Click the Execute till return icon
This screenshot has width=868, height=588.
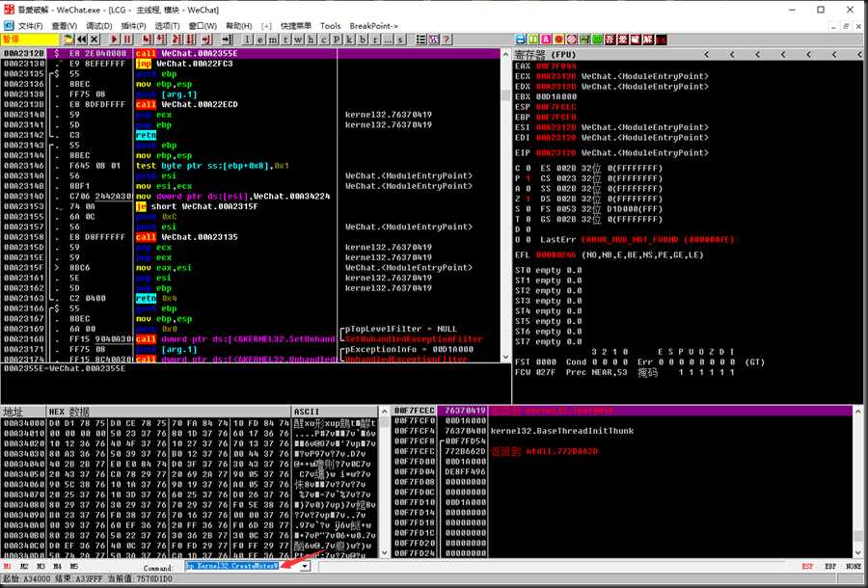tap(207, 40)
